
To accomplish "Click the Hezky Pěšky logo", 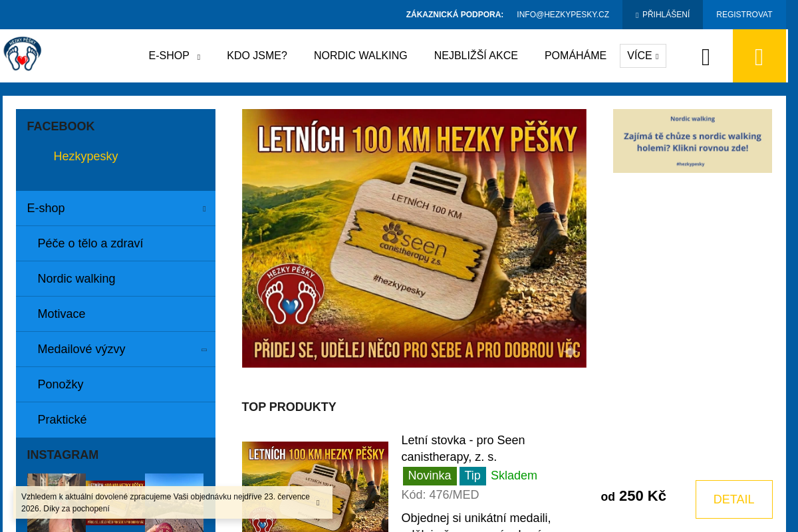I will [x=23, y=54].
